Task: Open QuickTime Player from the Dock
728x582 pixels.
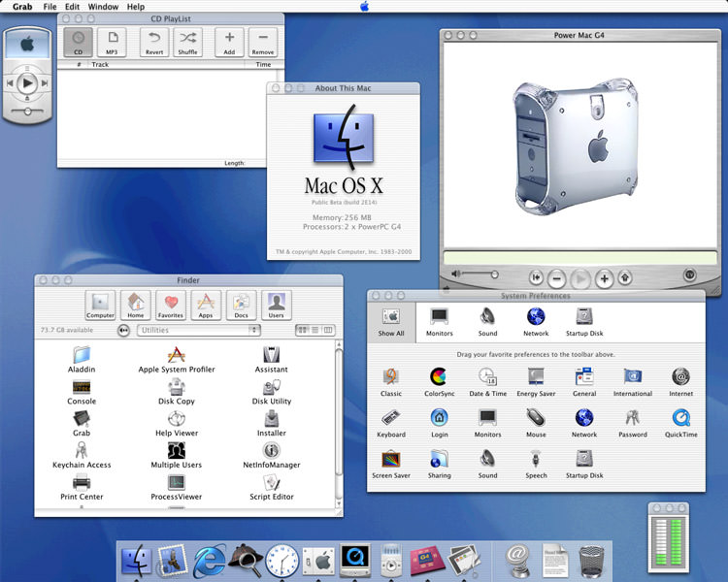Action: coord(355,561)
